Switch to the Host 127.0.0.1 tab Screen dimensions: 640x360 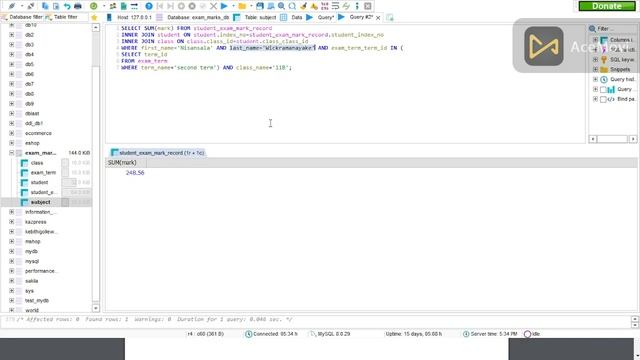tap(129, 18)
